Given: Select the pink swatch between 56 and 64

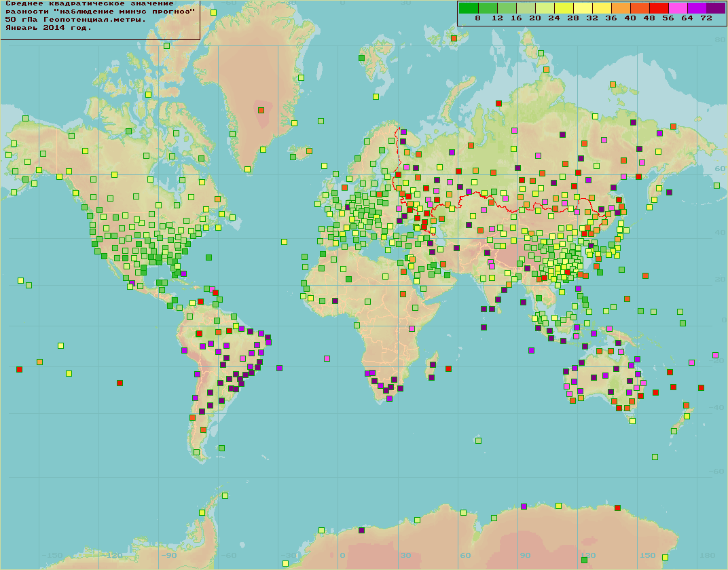Looking at the screenshot, I should [678, 7].
